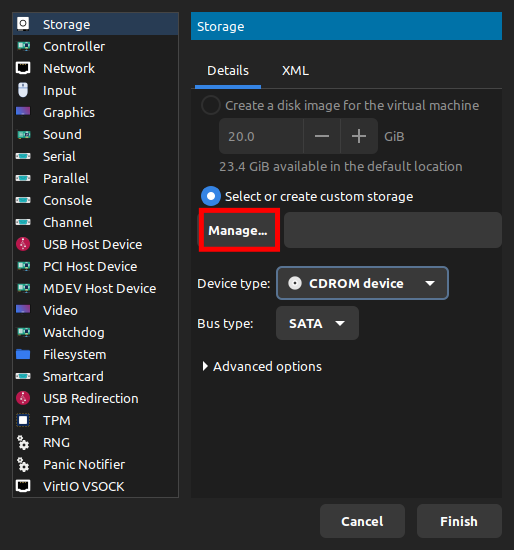
Task: Expand Advanced options section
Action: pyautogui.click(x=262, y=366)
